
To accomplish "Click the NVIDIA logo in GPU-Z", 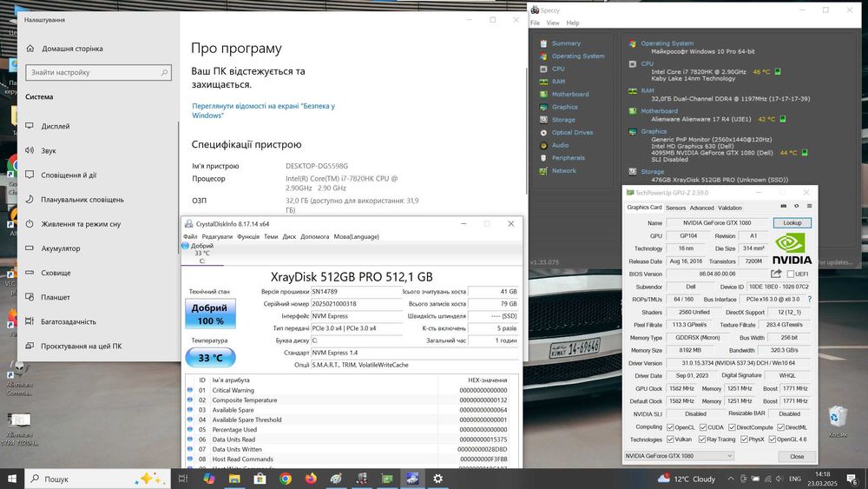I will 791,248.
